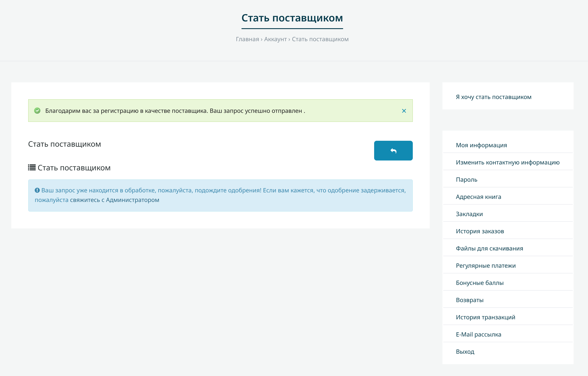Viewport: 588px width, 376px height.
Task: Click the blue back arrow button
Action: [x=393, y=151]
